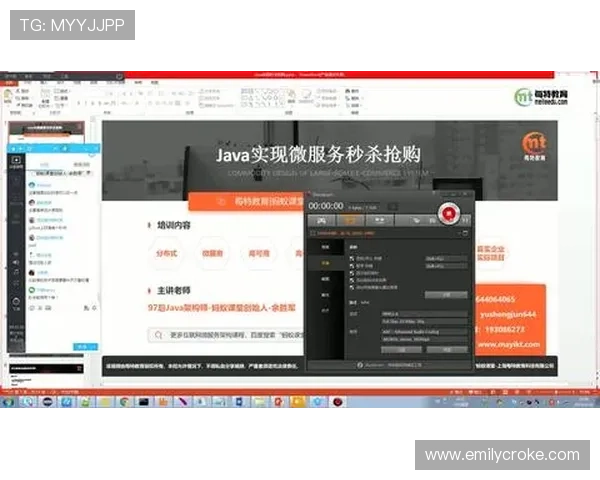
Task: Click the Bandicam link in the bottom bar
Action: point(390,365)
